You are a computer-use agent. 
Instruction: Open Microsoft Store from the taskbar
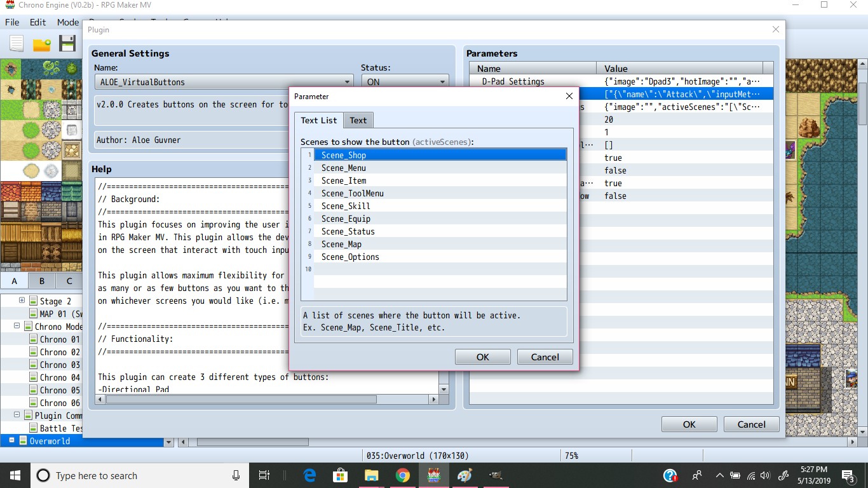click(x=341, y=475)
